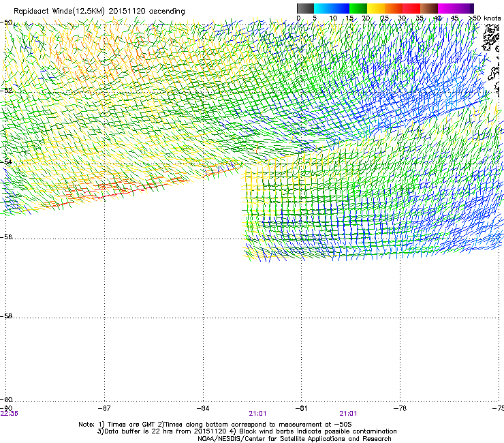Click the '25' label under the color scale
Screen dimensions: 504x443
coord(385,18)
